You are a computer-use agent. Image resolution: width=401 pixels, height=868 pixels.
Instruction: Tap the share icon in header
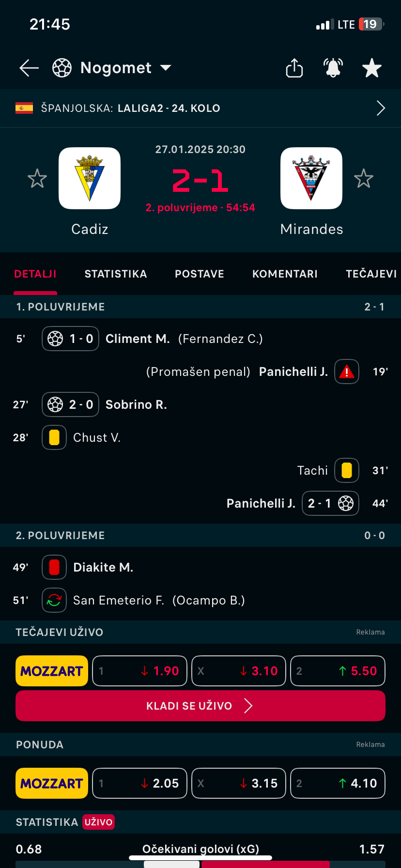click(x=294, y=68)
